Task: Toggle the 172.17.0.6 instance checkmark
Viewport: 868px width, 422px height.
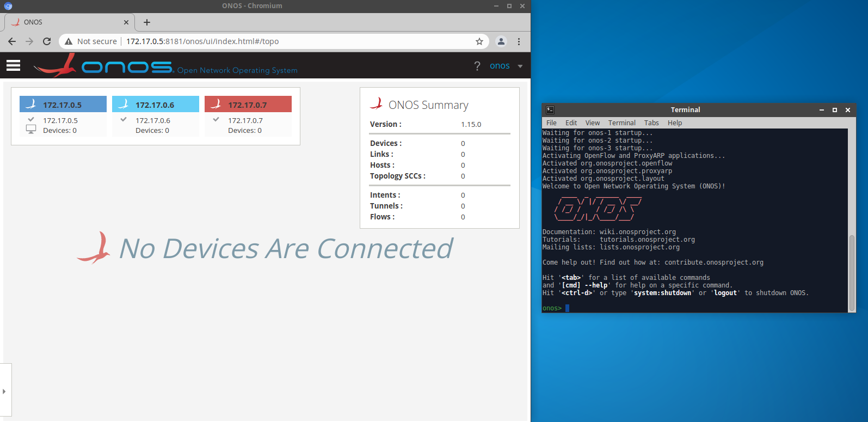Action: (124, 119)
